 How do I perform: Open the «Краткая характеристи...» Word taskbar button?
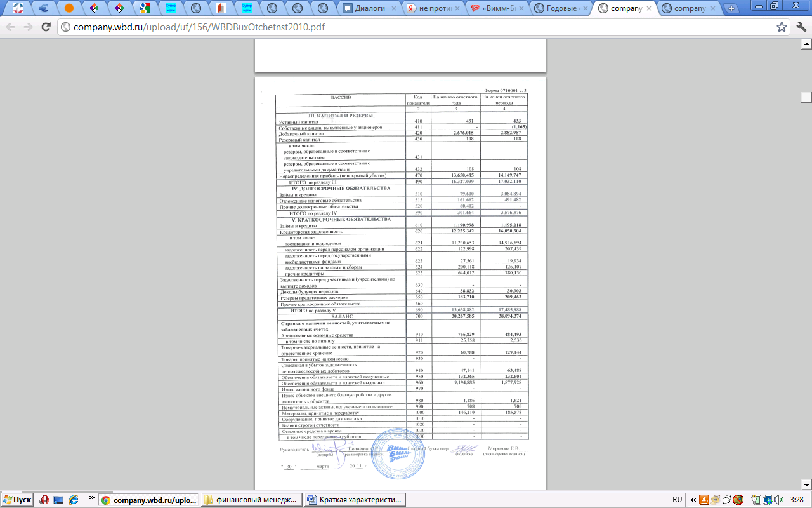pos(355,500)
